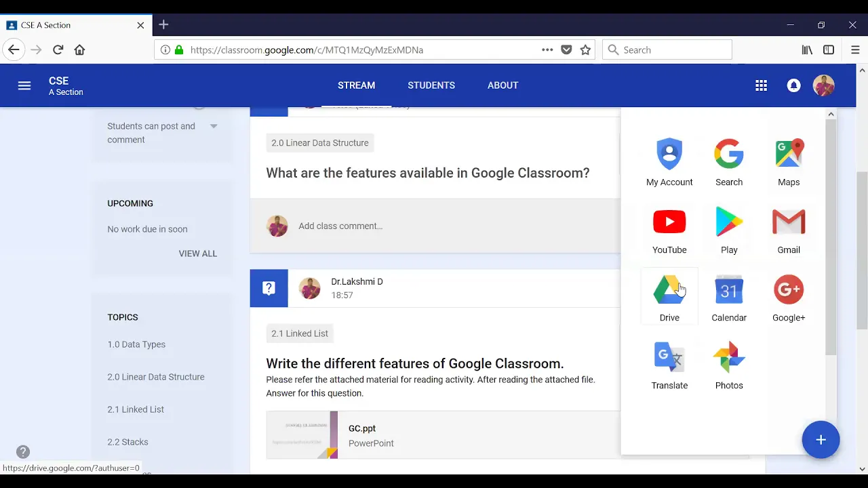Viewport: 868px width, 488px height.
Task: Close the CSE A Section browser tab
Action: pyautogui.click(x=140, y=25)
